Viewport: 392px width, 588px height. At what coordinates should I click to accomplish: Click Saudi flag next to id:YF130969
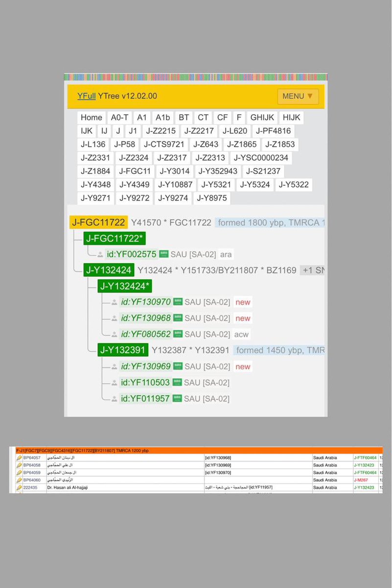[178, 366]
